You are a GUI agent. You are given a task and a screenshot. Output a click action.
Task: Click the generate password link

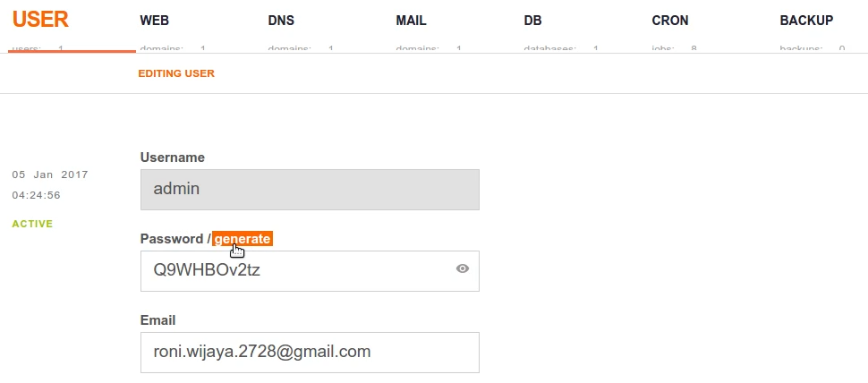click(243, 239)
